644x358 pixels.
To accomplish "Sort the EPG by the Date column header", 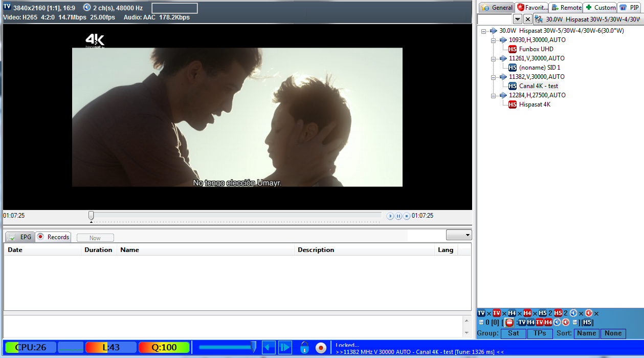I will click(x=43, y=250).
